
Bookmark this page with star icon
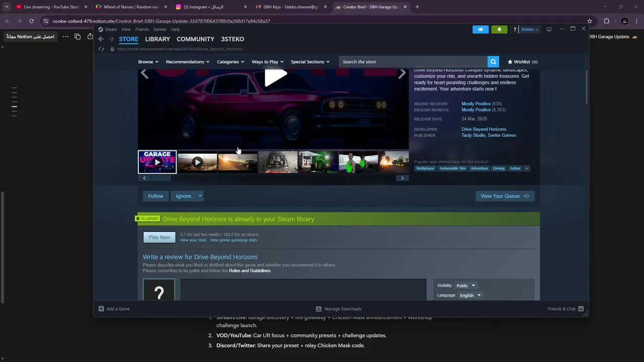point(589,21)
